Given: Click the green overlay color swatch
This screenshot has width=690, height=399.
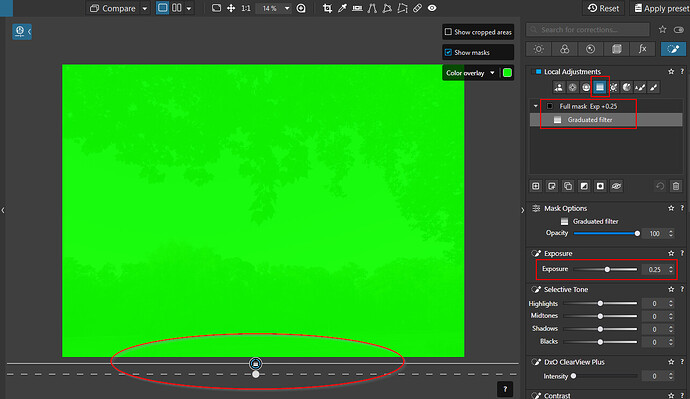Looking at the screenshot, I should pos(507,73).
